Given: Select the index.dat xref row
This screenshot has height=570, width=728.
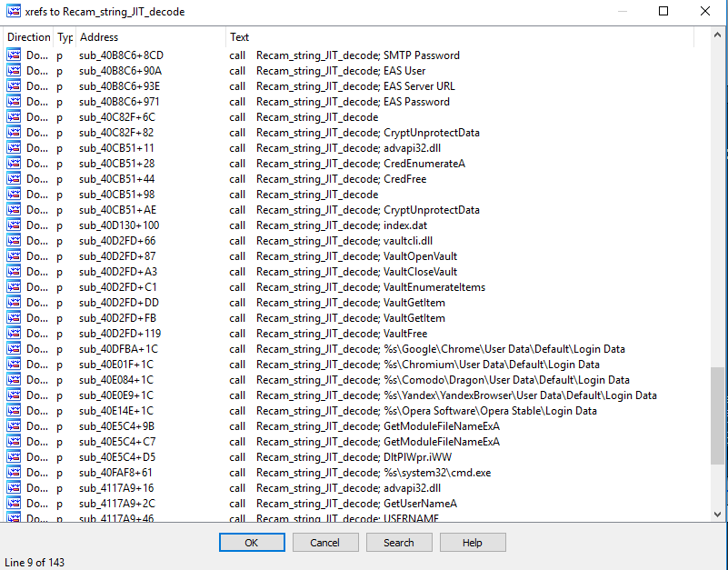Looking at the screenshot, I should pos(357,225).
